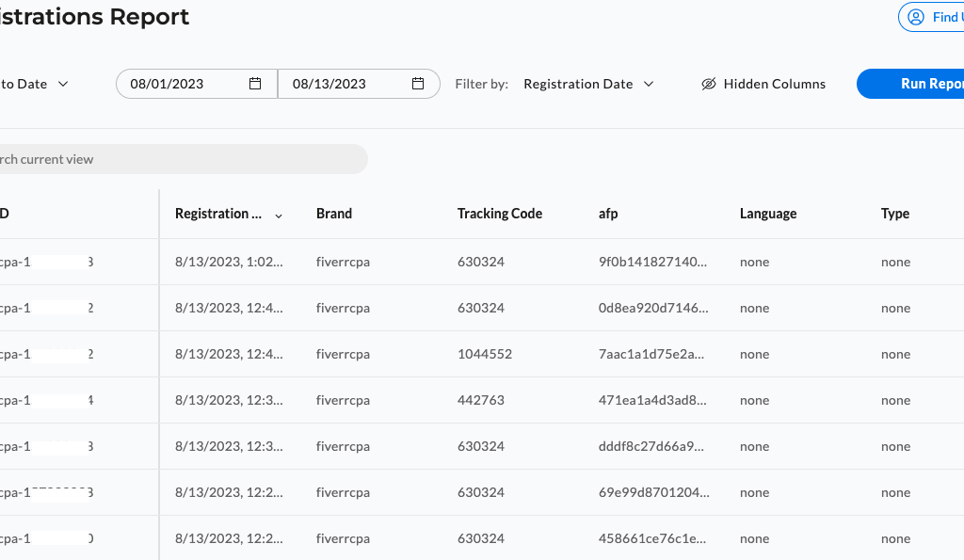This screenshot has width=964, height=560.
Task: Open the start date calendar picker icon
Action: (x=255, y=84)
